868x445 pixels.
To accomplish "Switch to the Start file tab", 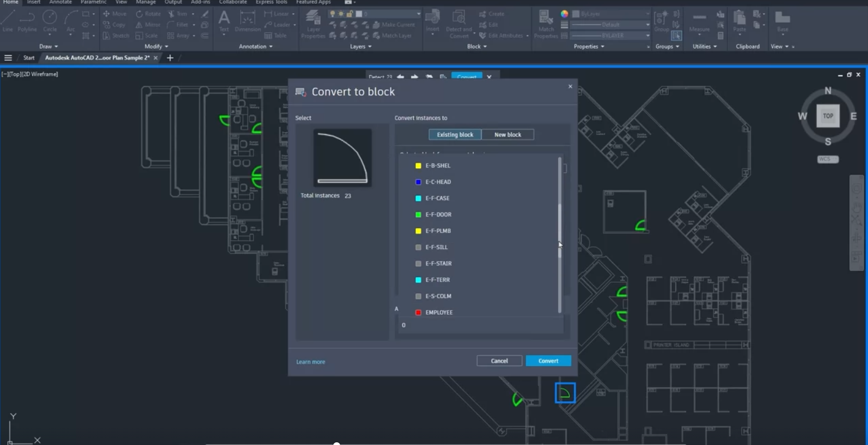I will click(29, 58).
